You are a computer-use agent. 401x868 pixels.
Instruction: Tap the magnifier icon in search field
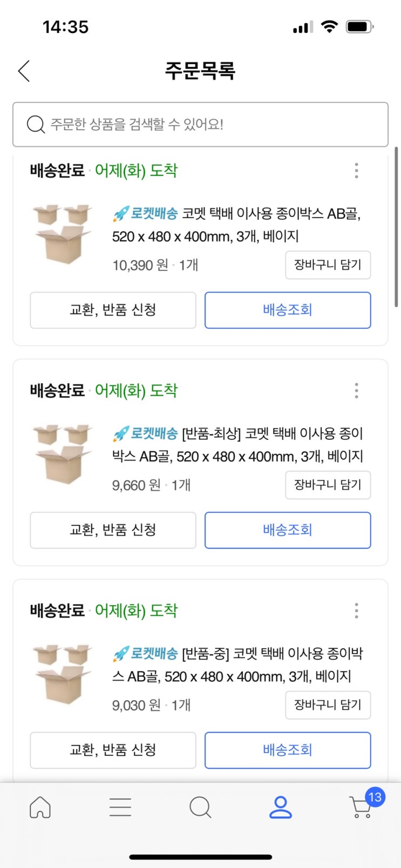pyautogui.click(x=36, y=124)
